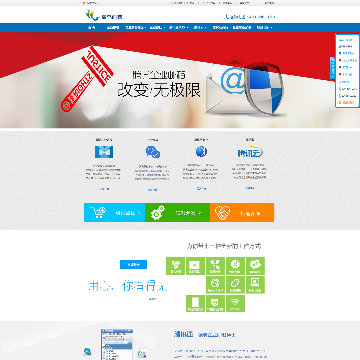360x360 pixels.
Task: Select the green button with gears icon
Action: (177, 212)
